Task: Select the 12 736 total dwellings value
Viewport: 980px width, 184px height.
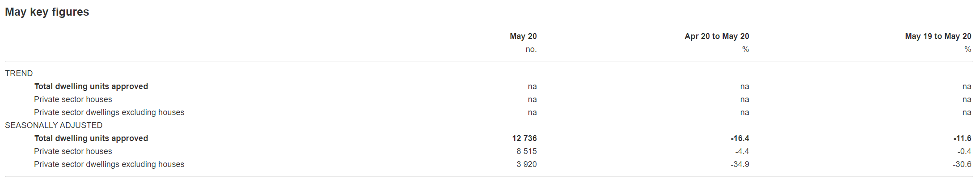Action: (524, 138)
